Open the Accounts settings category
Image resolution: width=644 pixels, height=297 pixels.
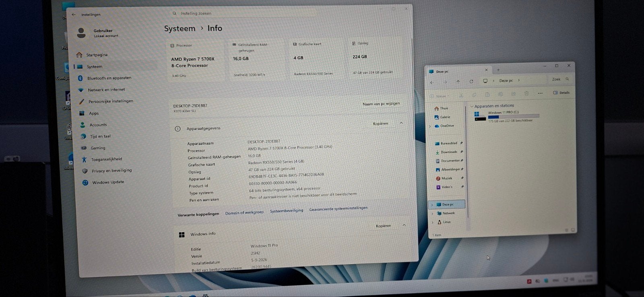98,125
